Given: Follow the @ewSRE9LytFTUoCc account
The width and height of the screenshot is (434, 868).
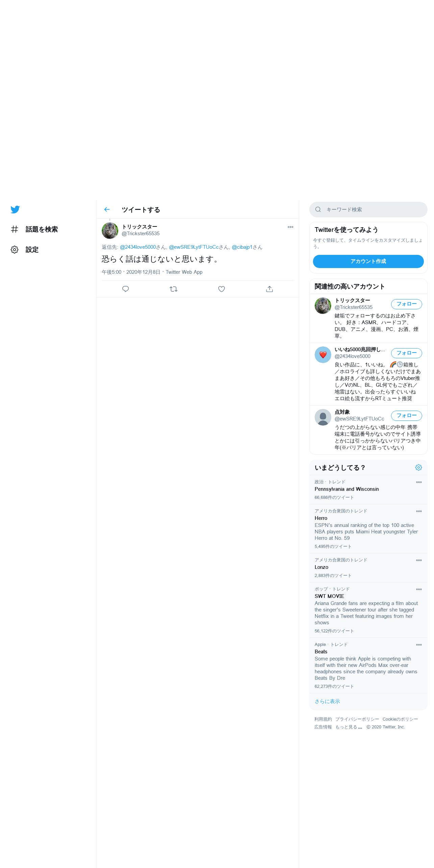Looking at the screenshot, I should pos(406,416).
